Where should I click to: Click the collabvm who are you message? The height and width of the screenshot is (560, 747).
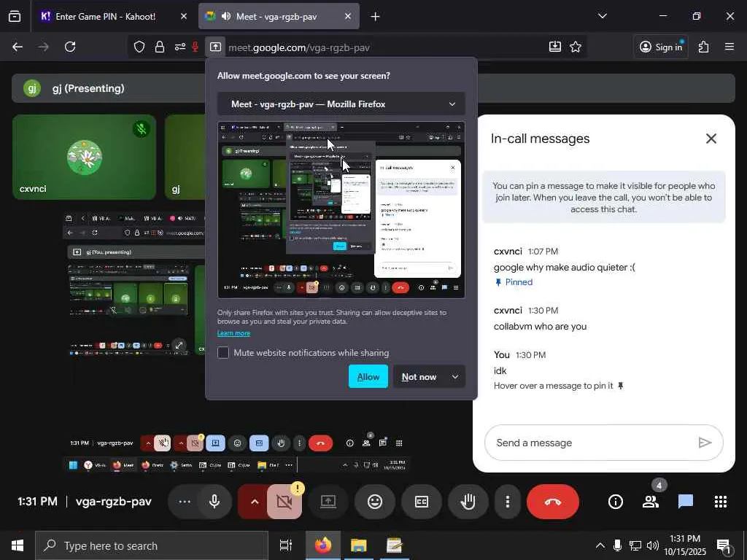pyautogui.click(x=541, y=327)
